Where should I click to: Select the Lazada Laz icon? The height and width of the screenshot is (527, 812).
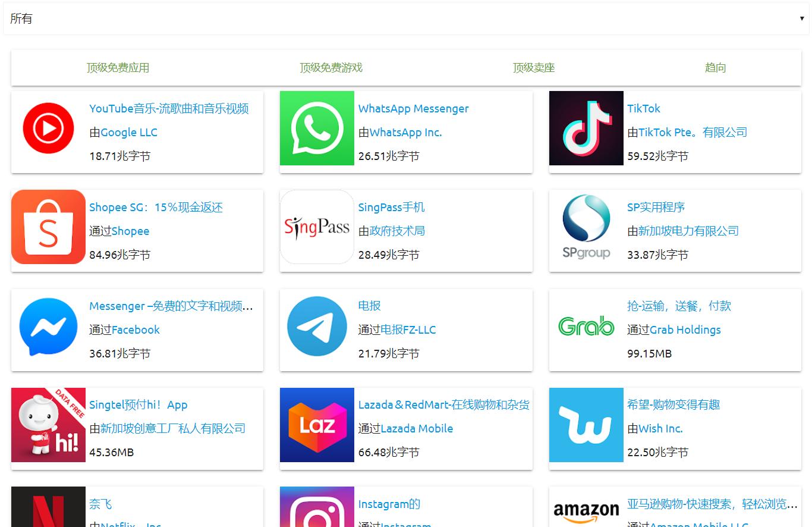[x=316, y=425]
